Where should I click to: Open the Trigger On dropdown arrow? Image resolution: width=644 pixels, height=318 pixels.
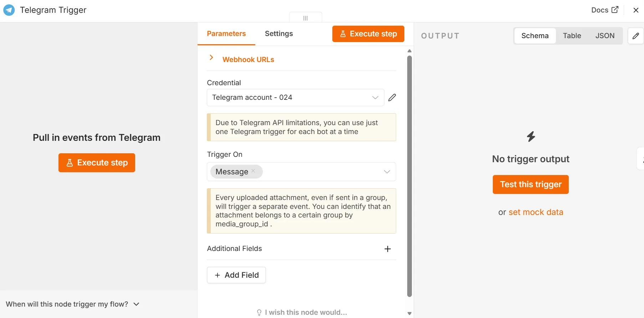click(x=387, y=172)
